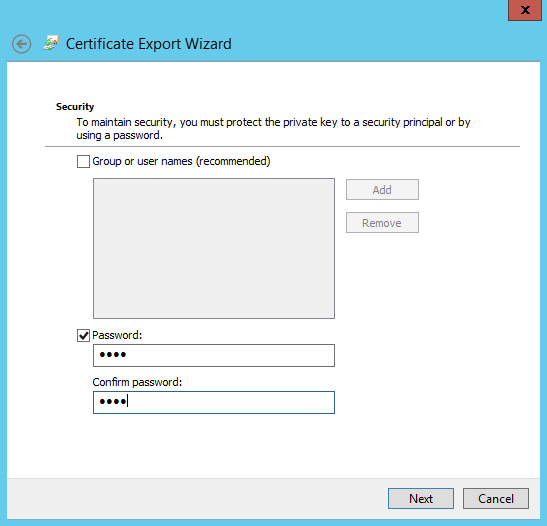The image size is (547, 526).
Task: Close the wizard with the X button
Action: tap(525, 10)
